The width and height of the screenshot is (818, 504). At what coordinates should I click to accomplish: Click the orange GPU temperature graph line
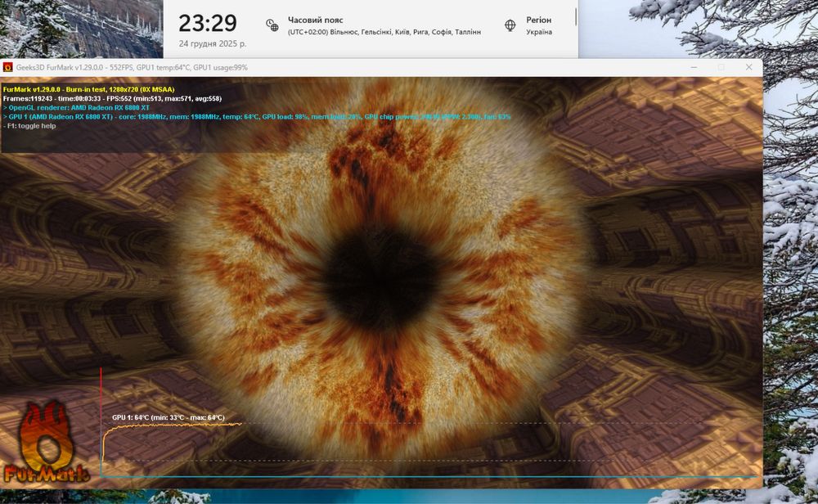point(172,426)
